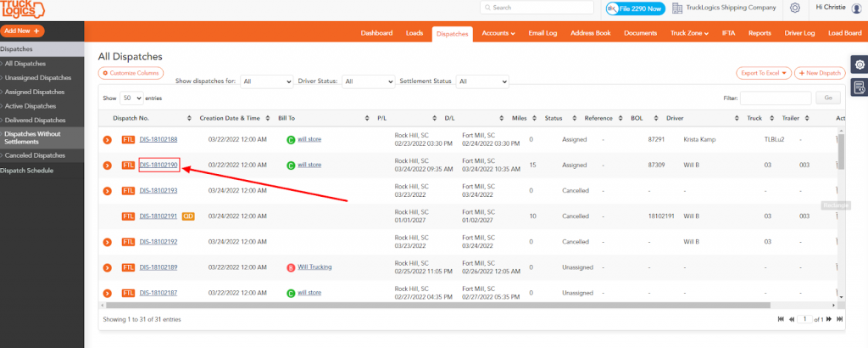
Task: Switch to the Email Log tab
Action: [x=542, y=33]
